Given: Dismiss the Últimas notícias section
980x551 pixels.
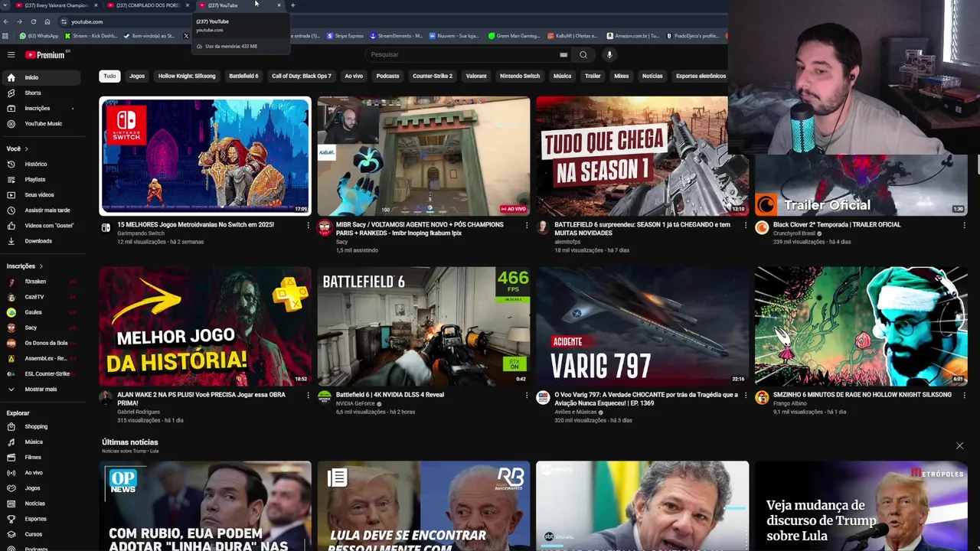Looking at the screenshot, I should (959, 445).
